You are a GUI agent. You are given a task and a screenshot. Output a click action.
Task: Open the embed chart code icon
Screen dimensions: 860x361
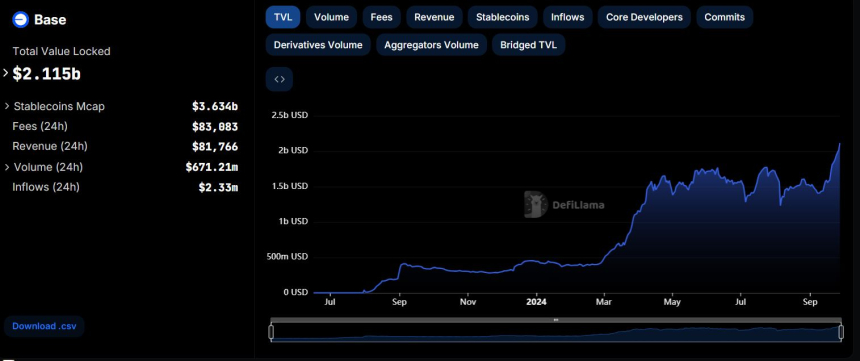point(279,79)
